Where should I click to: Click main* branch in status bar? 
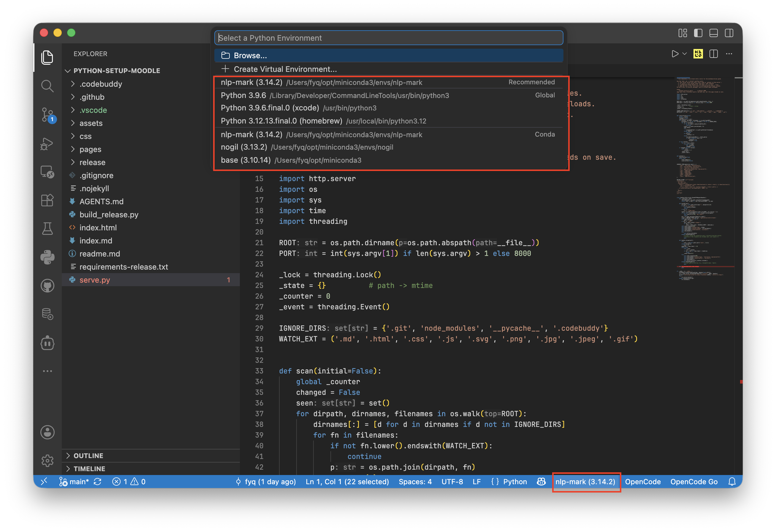74,482
